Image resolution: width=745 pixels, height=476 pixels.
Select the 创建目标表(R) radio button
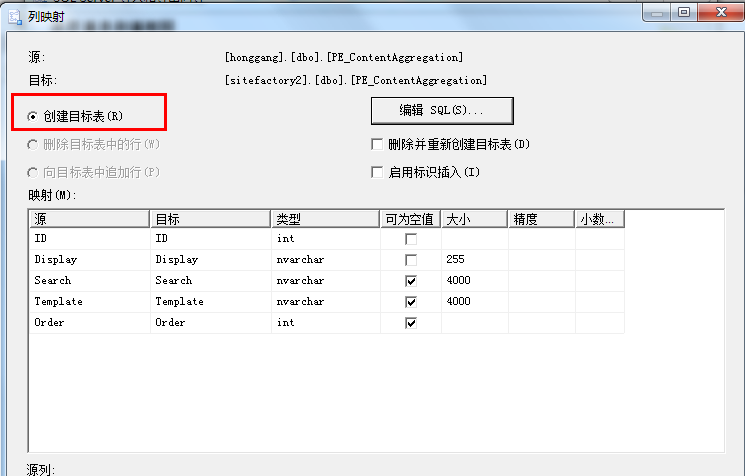pos(32,116)
